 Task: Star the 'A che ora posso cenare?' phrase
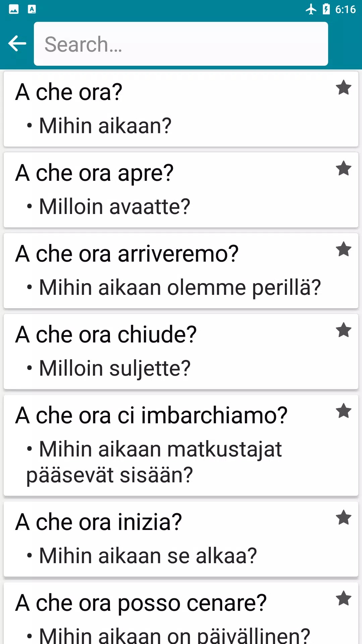pyautogui.click(x=344, y=598)
